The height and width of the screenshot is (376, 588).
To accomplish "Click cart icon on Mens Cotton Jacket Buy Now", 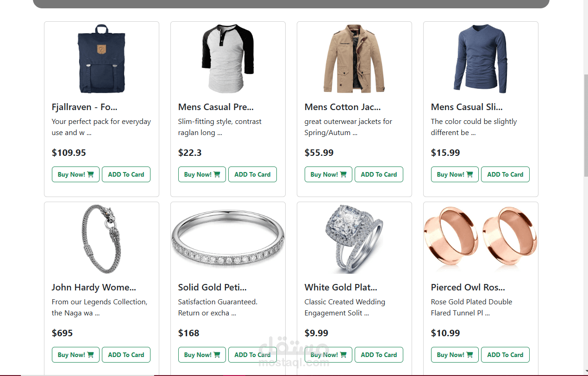I will tap(343, 174).
